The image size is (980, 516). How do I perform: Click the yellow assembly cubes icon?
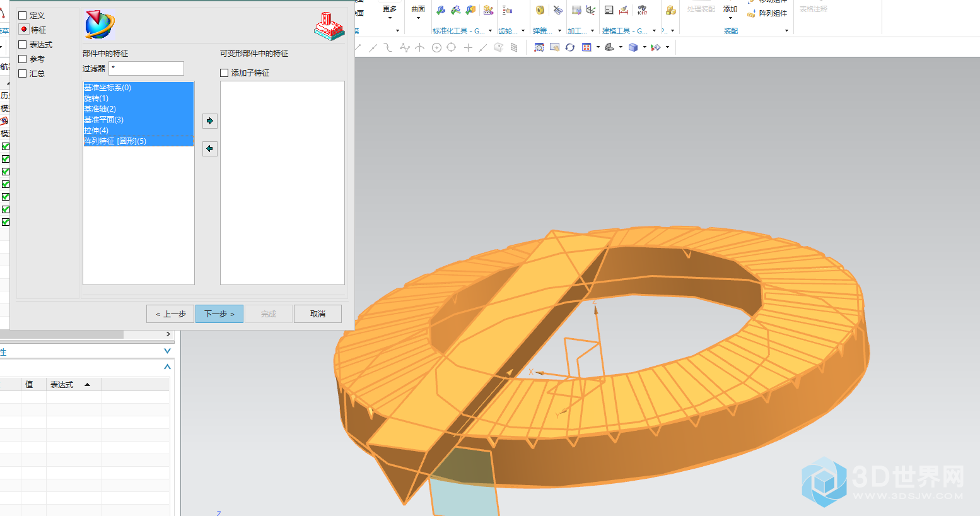point(670,10)
